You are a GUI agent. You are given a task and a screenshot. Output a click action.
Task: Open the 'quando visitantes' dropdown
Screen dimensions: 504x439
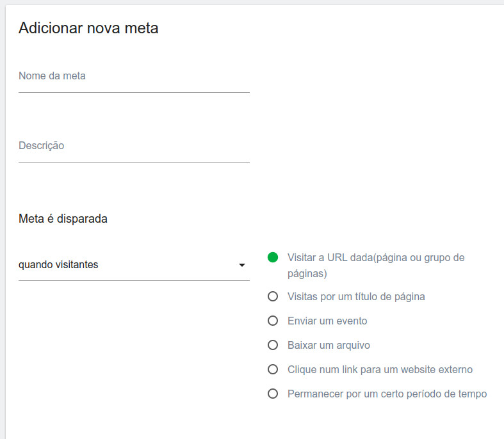point(128,264)
